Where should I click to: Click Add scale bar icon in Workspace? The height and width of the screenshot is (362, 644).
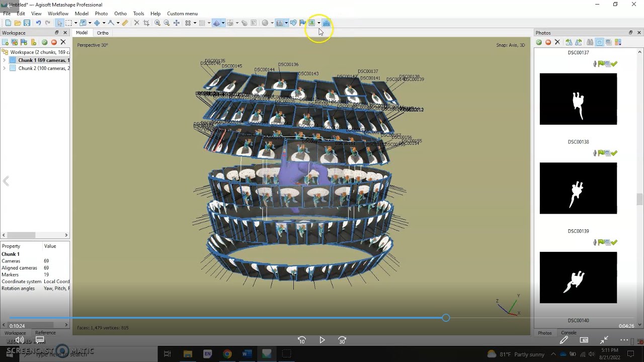33,42
